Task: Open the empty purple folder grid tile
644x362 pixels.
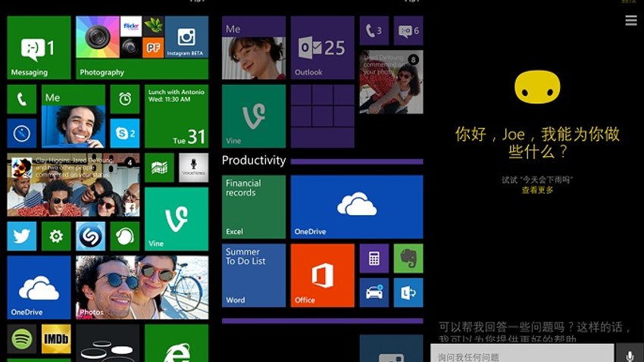Action: 323,116
